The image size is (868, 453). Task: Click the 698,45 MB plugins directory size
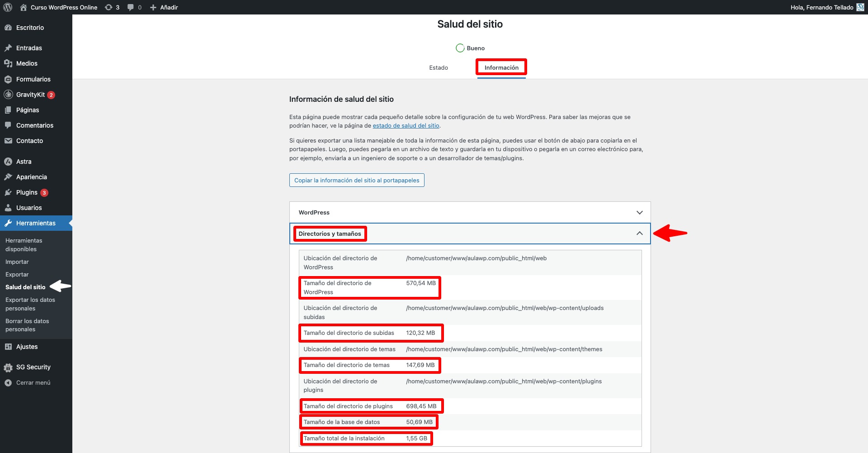pos(421,406)
